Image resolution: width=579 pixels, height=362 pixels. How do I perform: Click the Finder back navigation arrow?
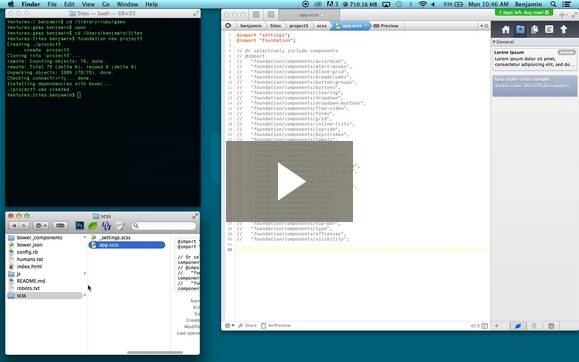(x=14, y=225)
